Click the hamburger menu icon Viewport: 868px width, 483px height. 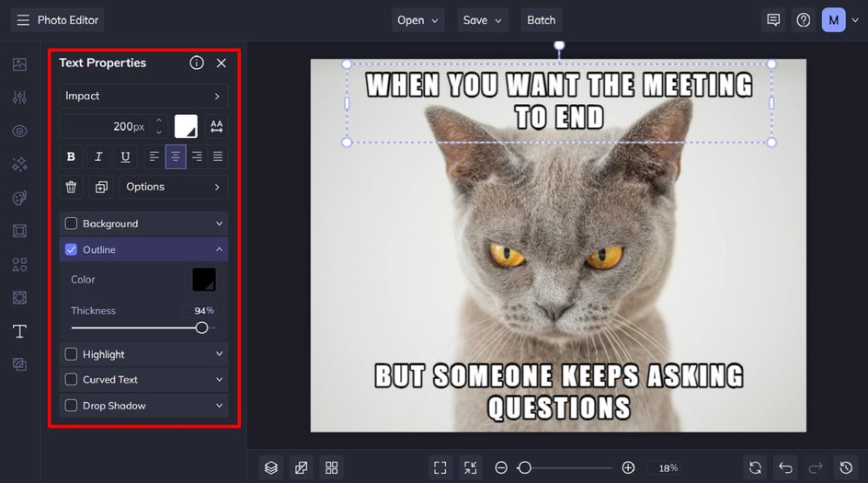click(x=23, y=20)
